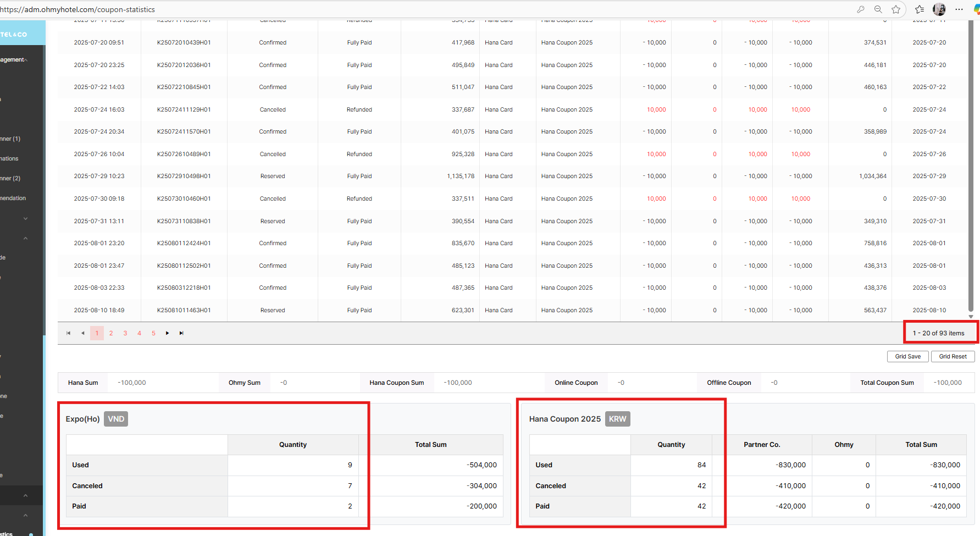Click the Partner Co. Canceled value -410,000

pyautogui.click(x=791, y=486)
